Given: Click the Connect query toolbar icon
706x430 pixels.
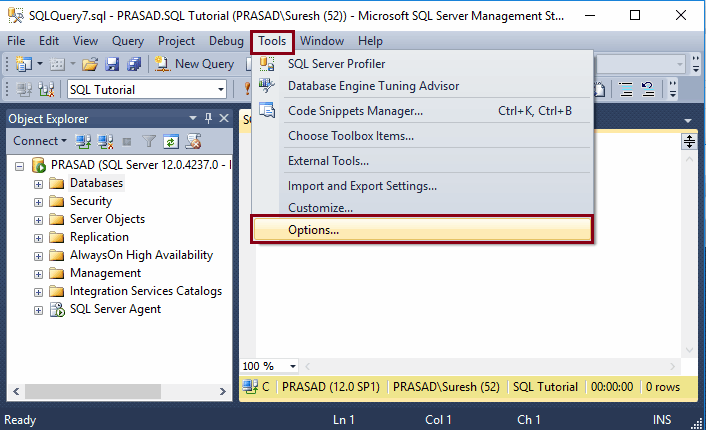Looking at the screenshot, I should pos(24,90).
